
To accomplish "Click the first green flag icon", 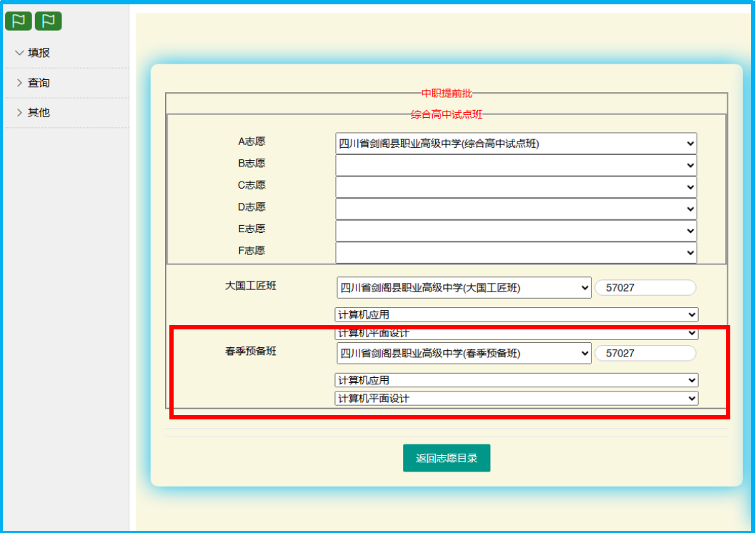I will (19, 21).
